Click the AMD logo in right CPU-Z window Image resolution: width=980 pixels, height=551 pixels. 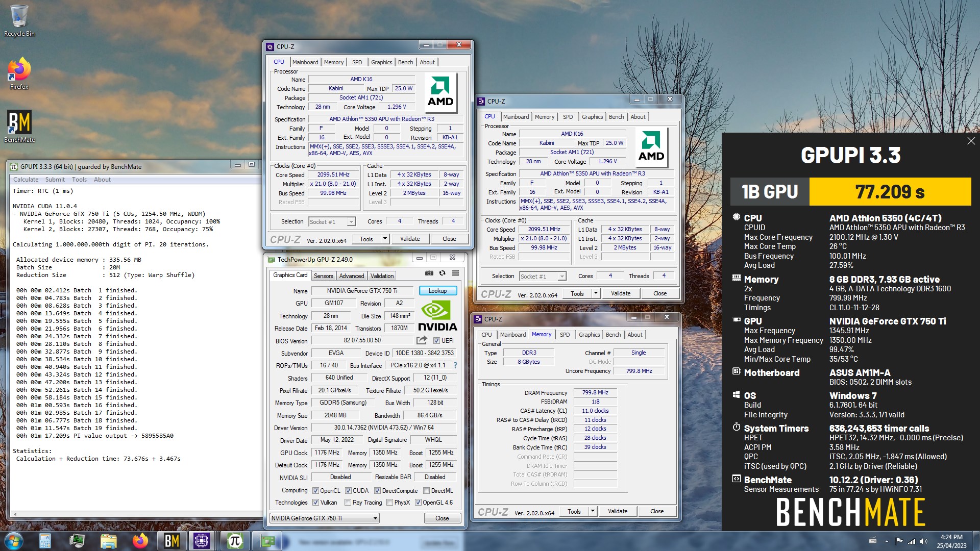[x=651, y=147]
